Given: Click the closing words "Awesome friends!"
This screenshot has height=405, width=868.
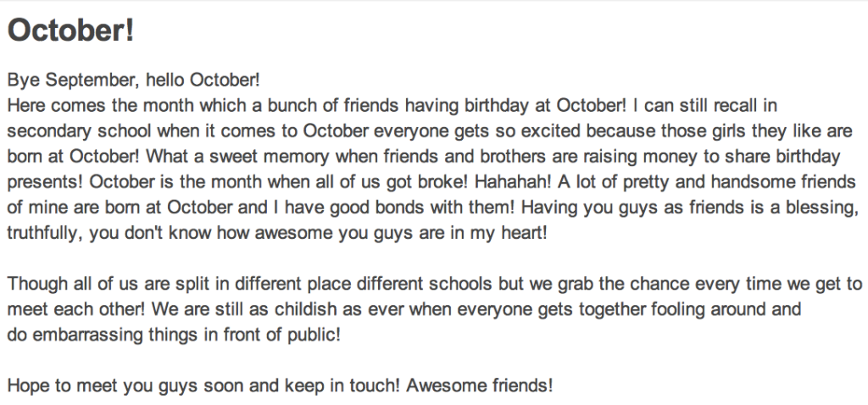Looking at the screenshot, I should click(480, 386).
